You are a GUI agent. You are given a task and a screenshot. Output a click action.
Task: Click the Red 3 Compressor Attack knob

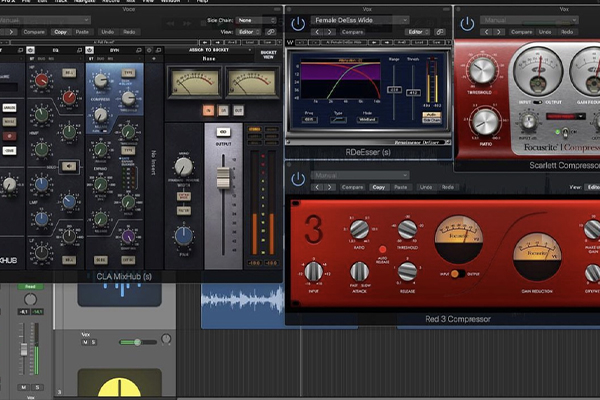pos(359,271)
